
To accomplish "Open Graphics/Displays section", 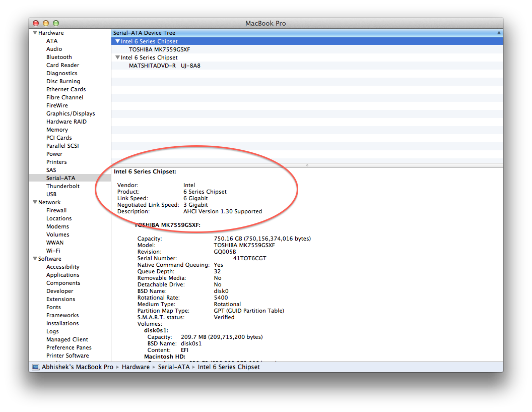I will pos(71,113).
